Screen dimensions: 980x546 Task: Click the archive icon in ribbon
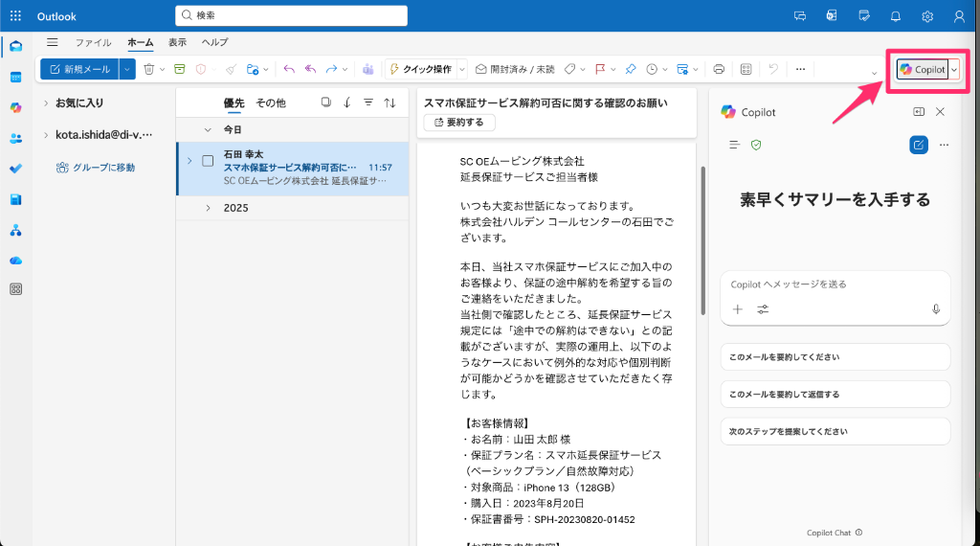pyautogui.click(x=179, y=69)
